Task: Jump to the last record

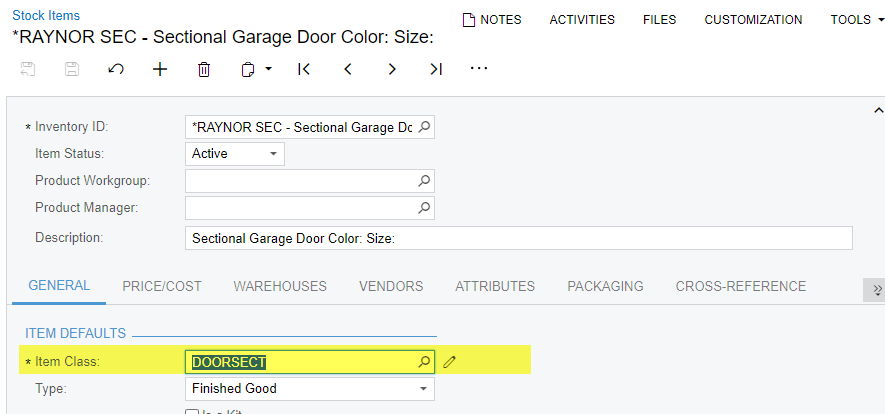Action: pos(436,69)
